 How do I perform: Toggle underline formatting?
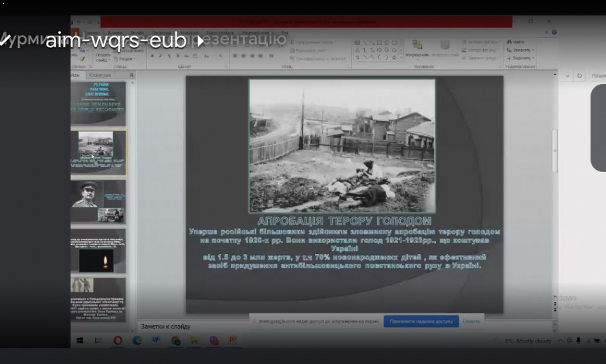(x=169, y=56)
